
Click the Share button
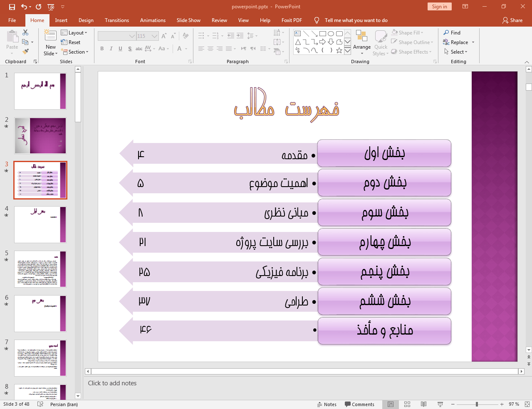pos(512,20)
